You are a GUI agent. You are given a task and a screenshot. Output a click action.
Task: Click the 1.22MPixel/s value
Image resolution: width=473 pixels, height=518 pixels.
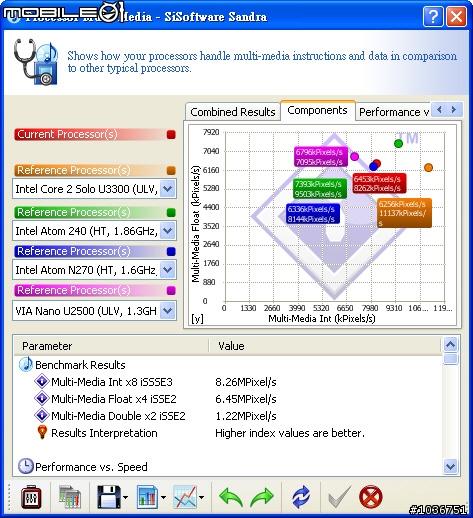246,416
